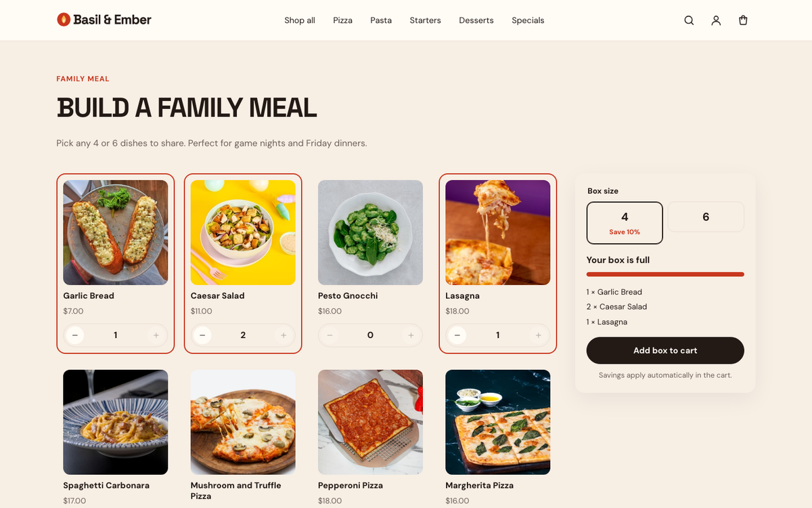This screenshot has height=508, width=812.
Task: Open the Desserts menu link
Action: click(x=476, y=20)
